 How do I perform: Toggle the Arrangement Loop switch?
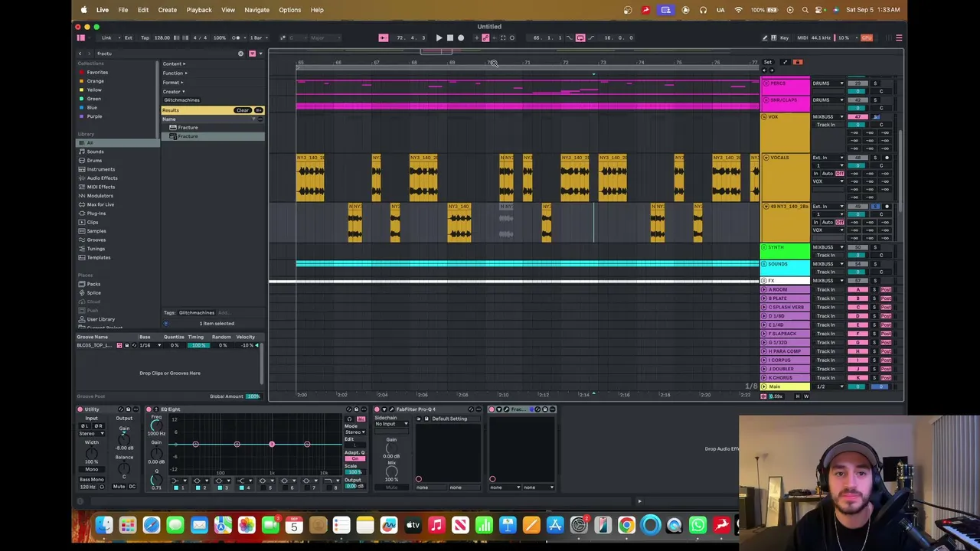(580, 37)
